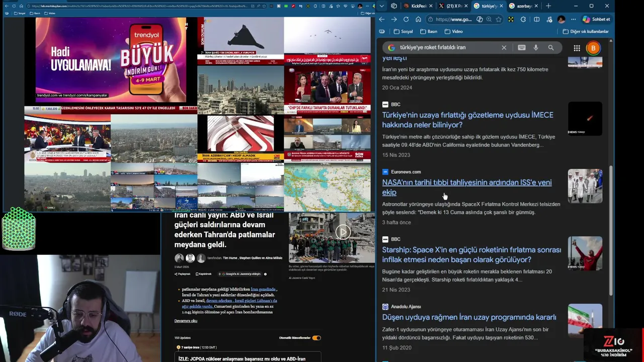The width and height of the screenshot is (644, 362).
Task: Open BBC İMECE gözetleme uydusu result
Action: [467, 120]
